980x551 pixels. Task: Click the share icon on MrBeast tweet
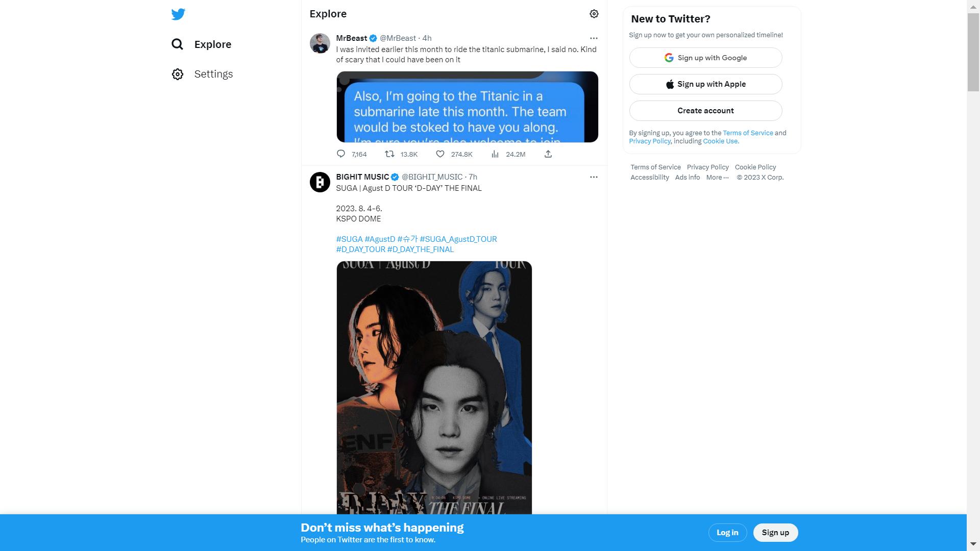click(x=549, y=154)
